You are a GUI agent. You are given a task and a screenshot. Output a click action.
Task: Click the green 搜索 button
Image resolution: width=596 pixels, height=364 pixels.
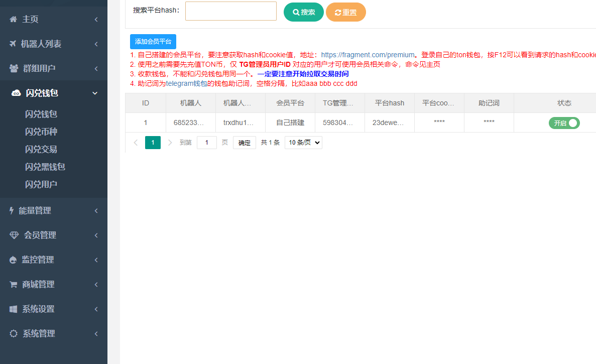click(x=304, y=12)
